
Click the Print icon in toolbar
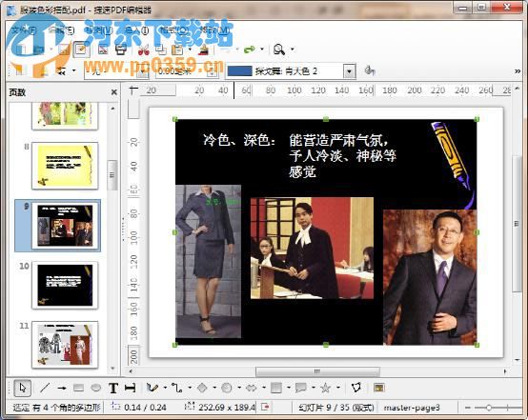pyautogui.click(x=120, y=50)
